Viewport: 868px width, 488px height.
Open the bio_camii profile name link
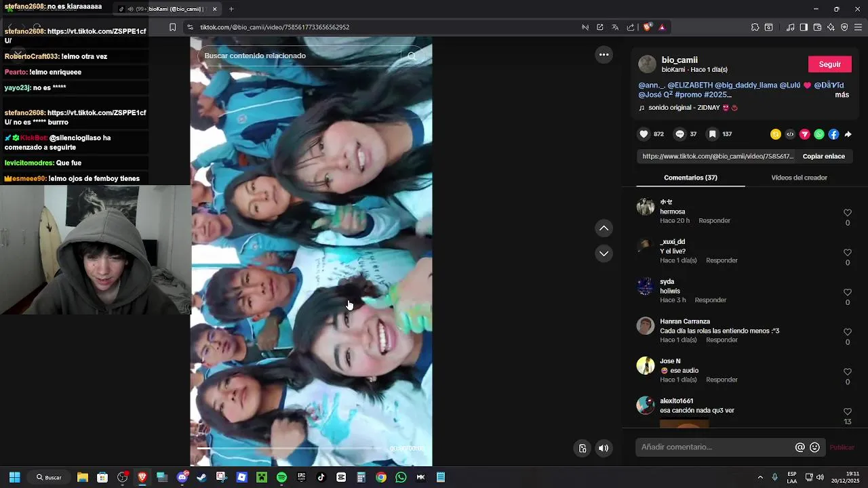tap(679, 60)
